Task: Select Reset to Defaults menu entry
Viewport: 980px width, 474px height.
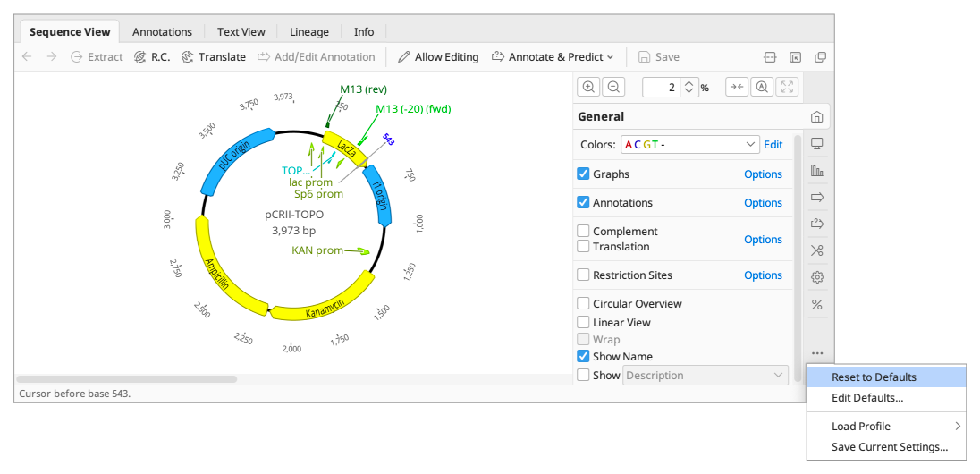Action: point(874,377)
